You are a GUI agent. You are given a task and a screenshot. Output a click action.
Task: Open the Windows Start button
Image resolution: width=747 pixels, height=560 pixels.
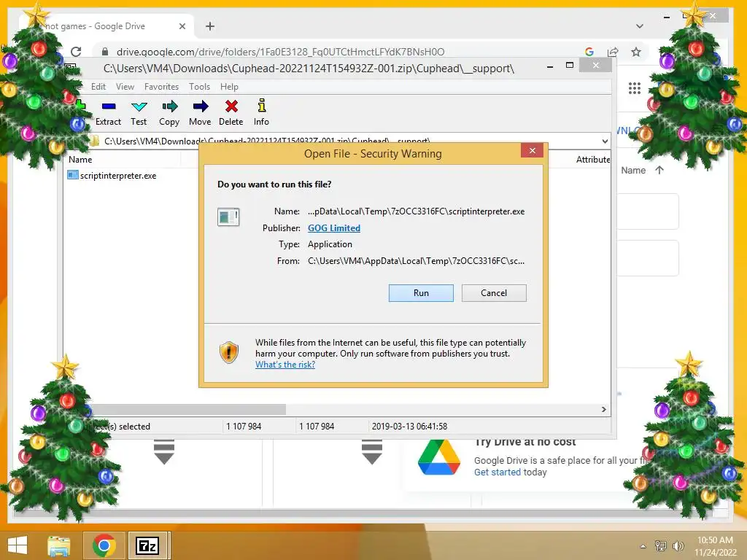[x=18, y=545]
